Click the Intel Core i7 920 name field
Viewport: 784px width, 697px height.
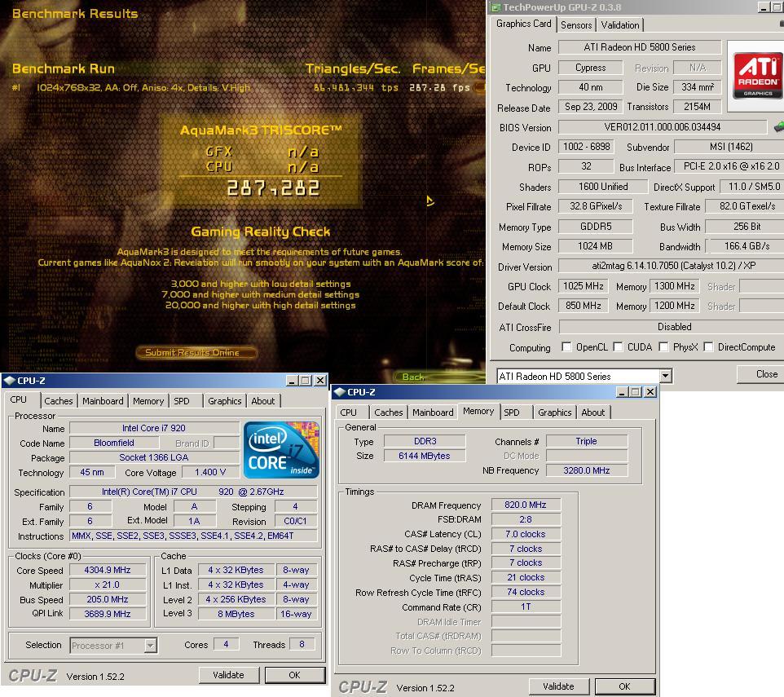click(x=154, y=428)
